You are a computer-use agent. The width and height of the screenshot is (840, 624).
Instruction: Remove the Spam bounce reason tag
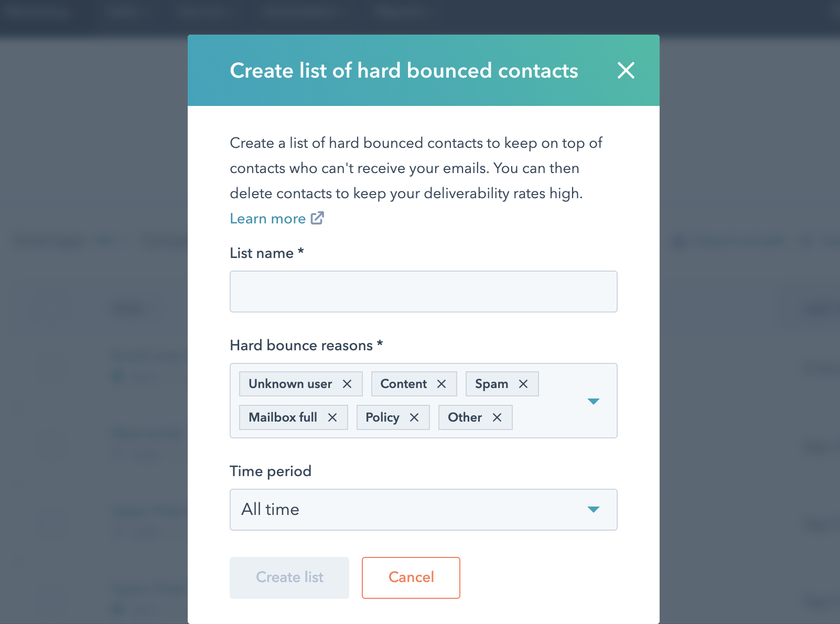523,384
